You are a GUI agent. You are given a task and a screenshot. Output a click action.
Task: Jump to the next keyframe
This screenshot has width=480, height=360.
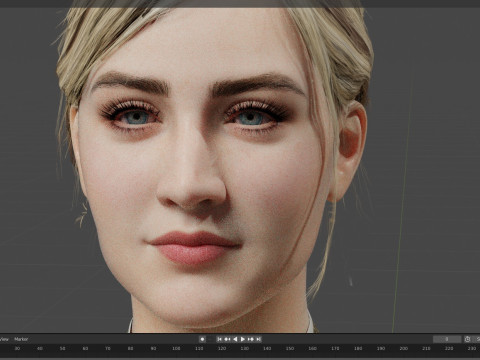tap(251, 339)
